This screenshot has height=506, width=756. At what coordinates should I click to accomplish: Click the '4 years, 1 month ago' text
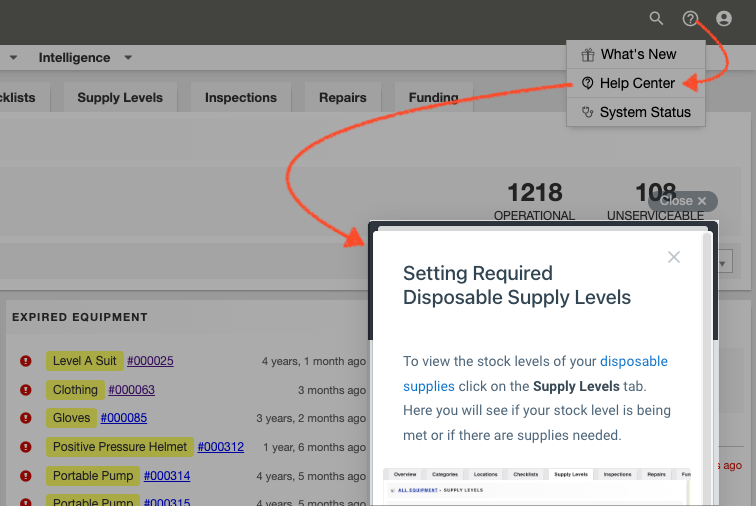(x=313, y=361)
